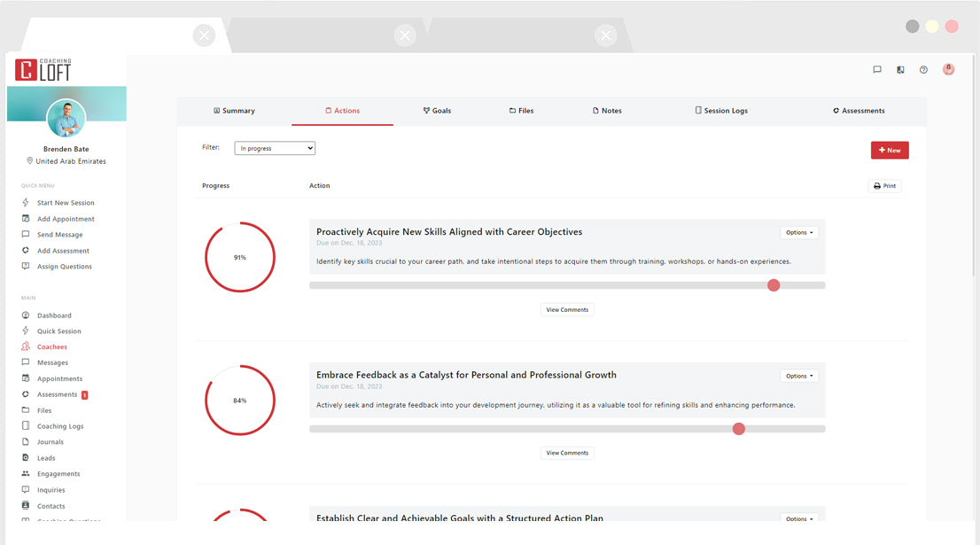Switch to the Goals tab
980x545 pixels.
click(x=438, y=110)
